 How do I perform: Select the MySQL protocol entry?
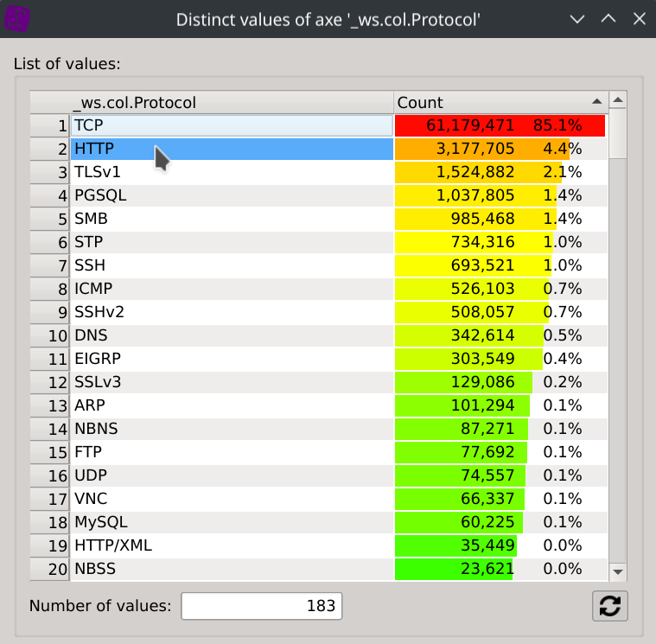(231, 522)
